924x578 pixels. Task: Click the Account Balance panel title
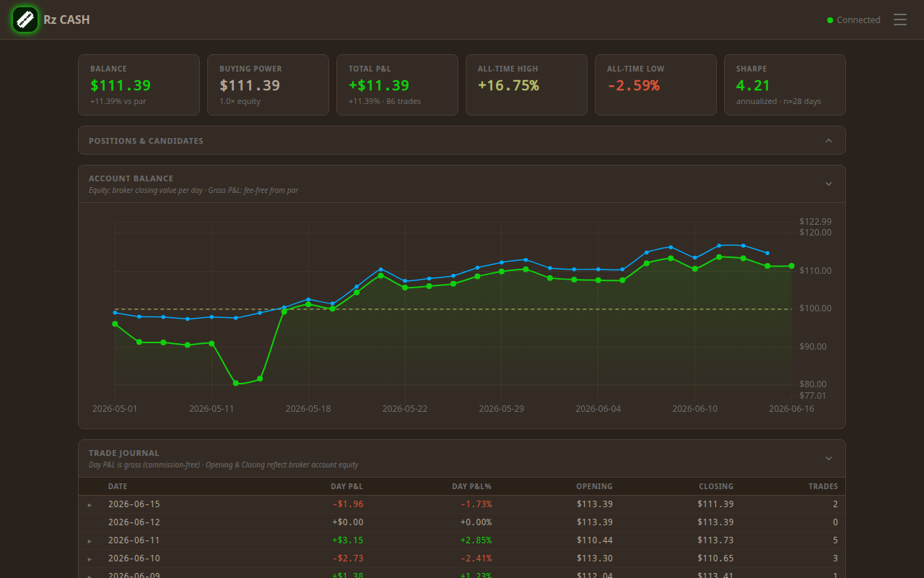tap(131, 178)
